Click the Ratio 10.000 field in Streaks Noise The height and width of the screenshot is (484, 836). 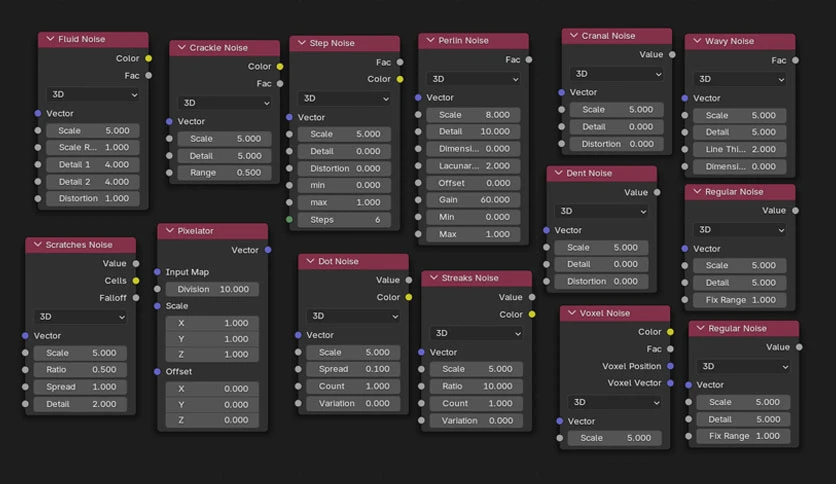coord(477,386)
